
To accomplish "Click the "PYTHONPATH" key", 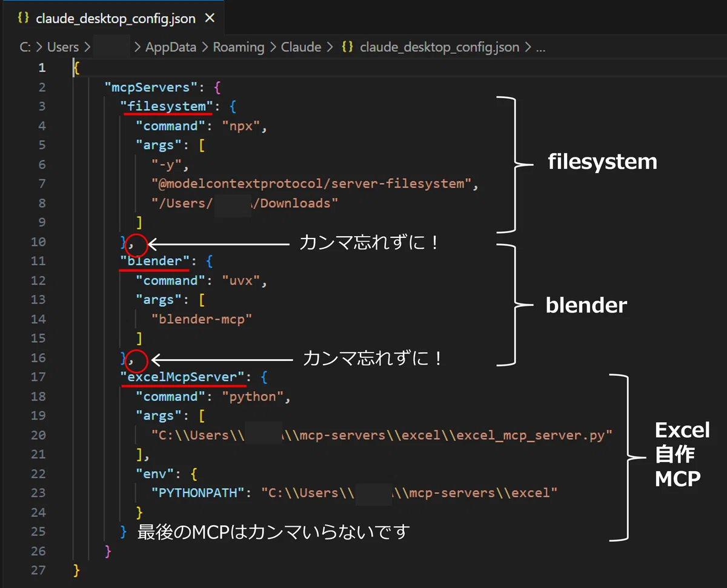I will pos(198,494).
